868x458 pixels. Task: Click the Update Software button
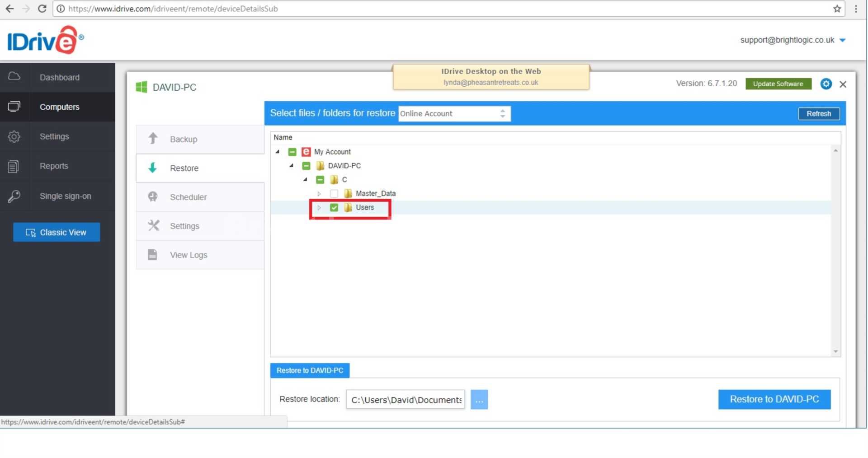pyautogui.click(x=778, y=84)
